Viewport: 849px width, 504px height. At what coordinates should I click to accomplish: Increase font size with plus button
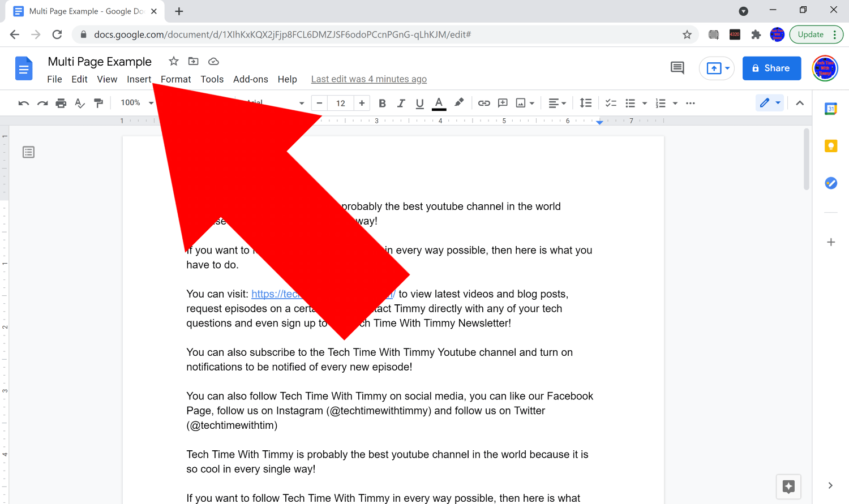[362, 103]
